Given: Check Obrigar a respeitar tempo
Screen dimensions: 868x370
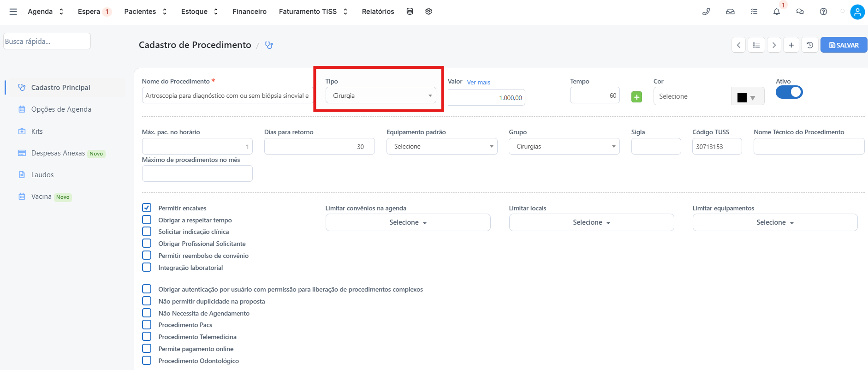Looking at the screenshot, I should [x=147, y=220].
